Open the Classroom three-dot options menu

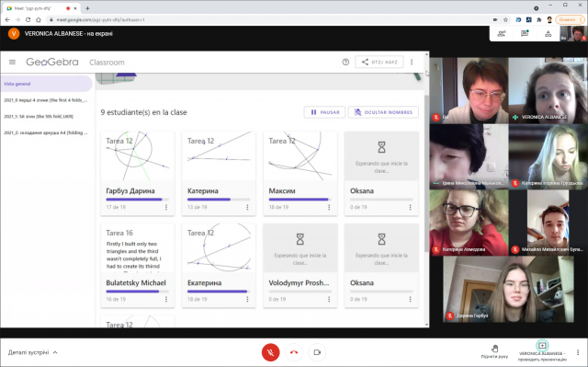pyautogui.click(x=412, y=63)
